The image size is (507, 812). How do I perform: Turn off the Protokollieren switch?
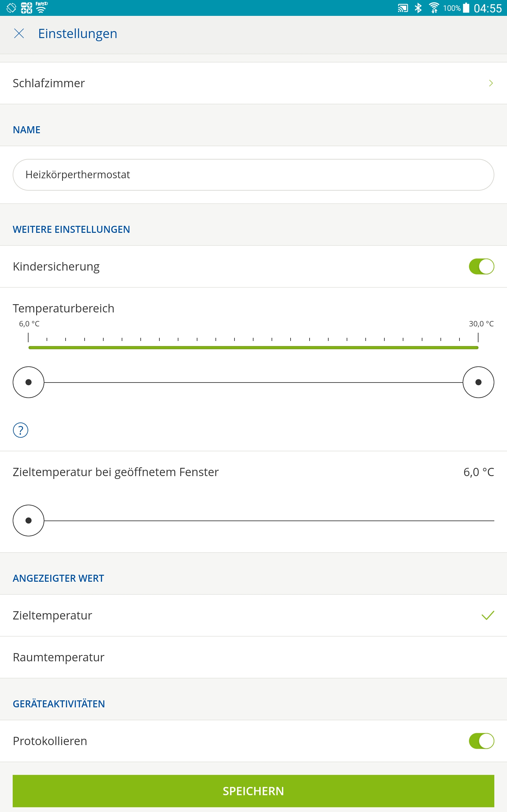481,741
